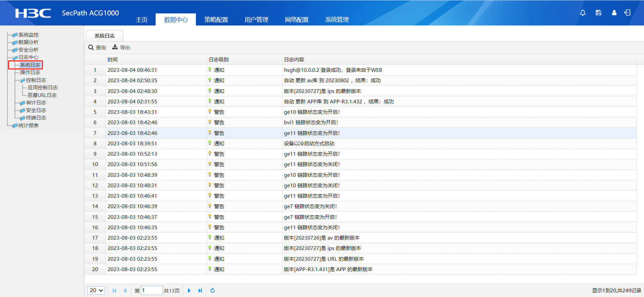
Task: Go to the next page arrow
Action: click(x=189, y=291)
